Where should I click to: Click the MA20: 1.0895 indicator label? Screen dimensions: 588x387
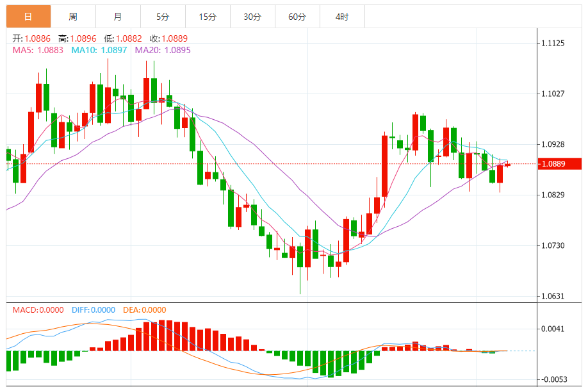pyautogui.click(x=163, y=50)
